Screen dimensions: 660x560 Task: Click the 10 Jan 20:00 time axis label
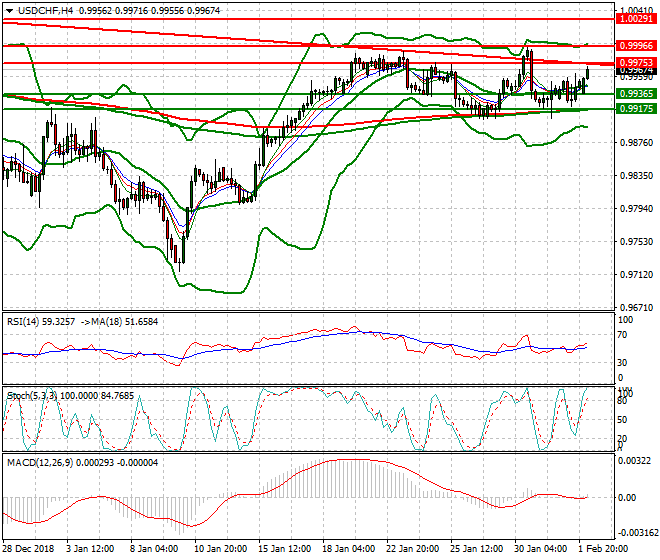(220, 549)
